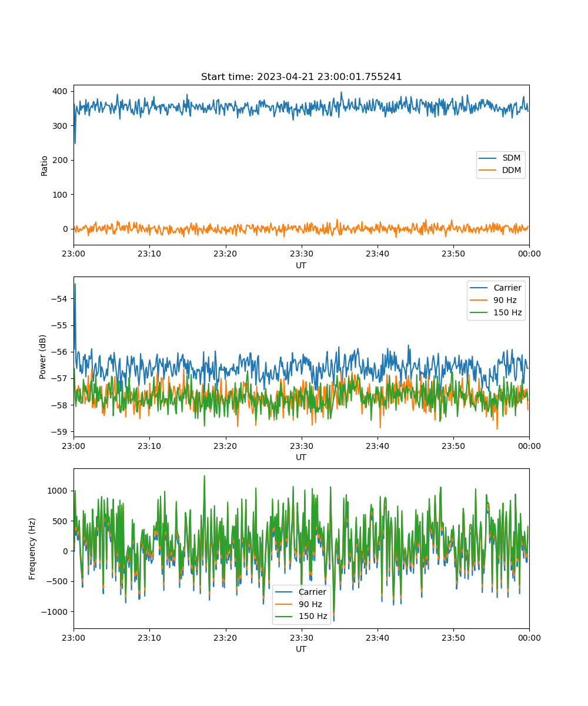The image size is (588, 706).
Task: Click the Ratio y-axis label
Action: (45, 165)
